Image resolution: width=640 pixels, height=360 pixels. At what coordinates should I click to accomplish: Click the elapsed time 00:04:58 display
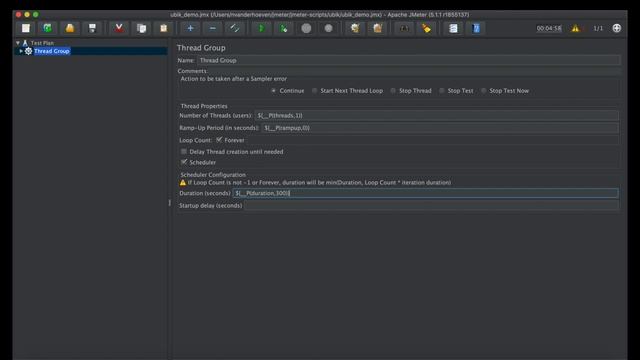(549, 28)
